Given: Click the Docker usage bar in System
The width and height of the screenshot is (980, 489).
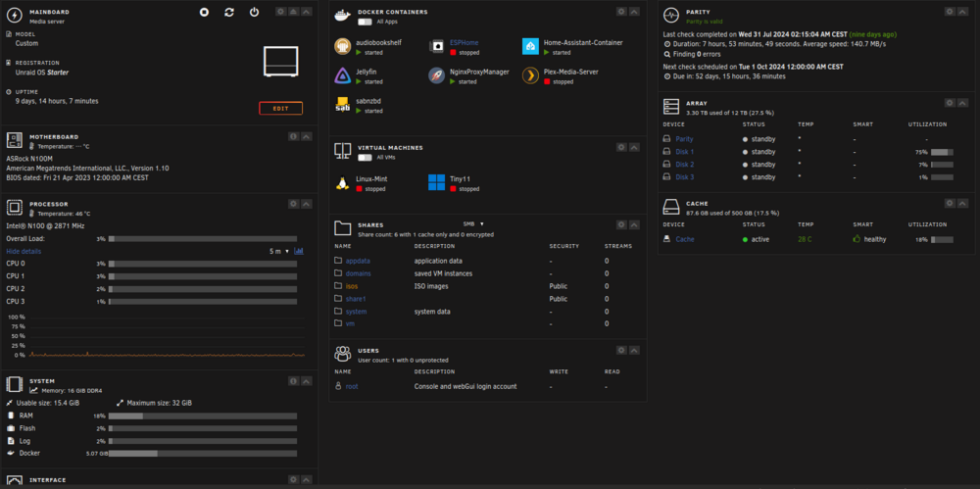Looking at the screenshot, I should pos(203,454).
